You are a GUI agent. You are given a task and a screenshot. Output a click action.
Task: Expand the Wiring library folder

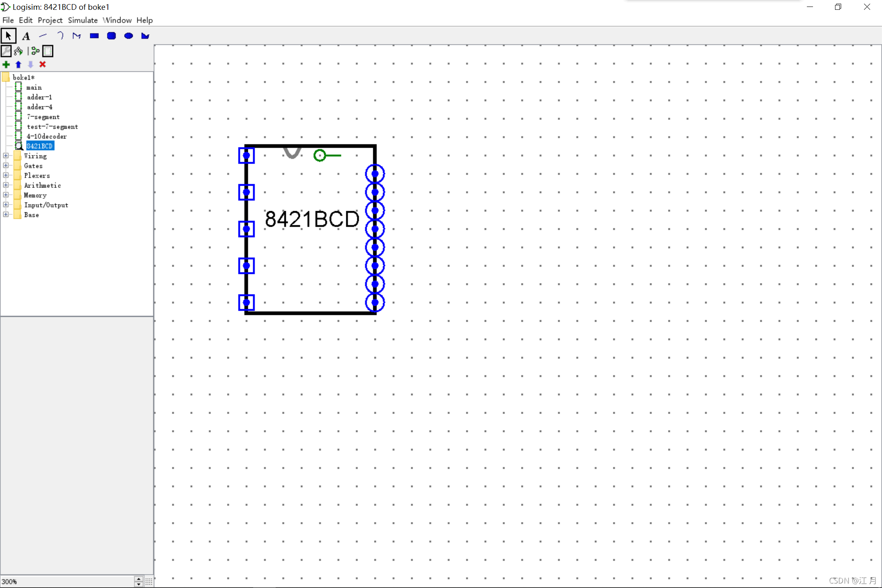[x=6, y=156]
